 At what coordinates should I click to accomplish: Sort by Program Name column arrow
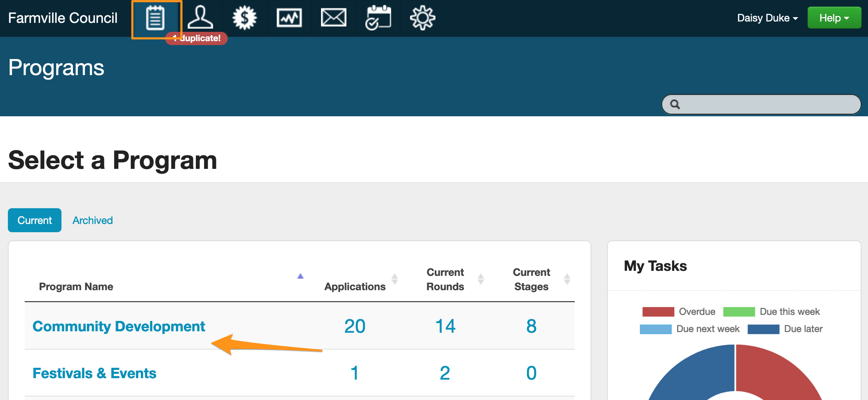click(300, 276)
